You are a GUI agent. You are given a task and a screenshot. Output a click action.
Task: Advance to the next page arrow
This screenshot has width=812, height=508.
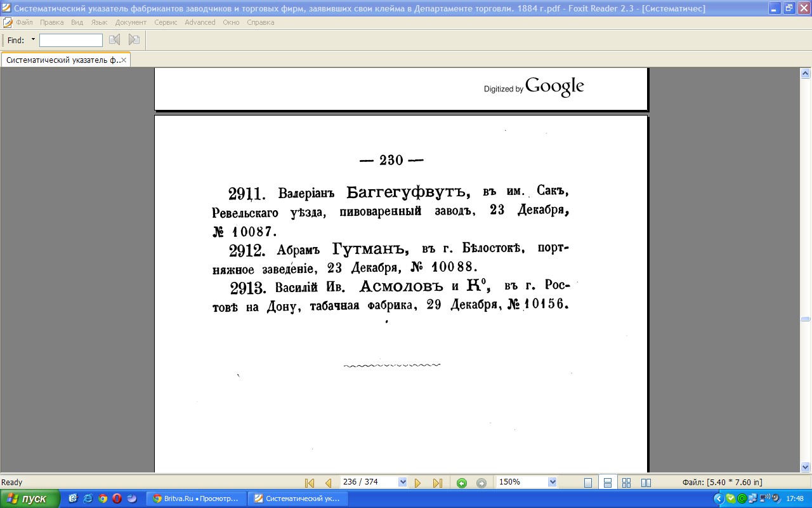(417, 483)
